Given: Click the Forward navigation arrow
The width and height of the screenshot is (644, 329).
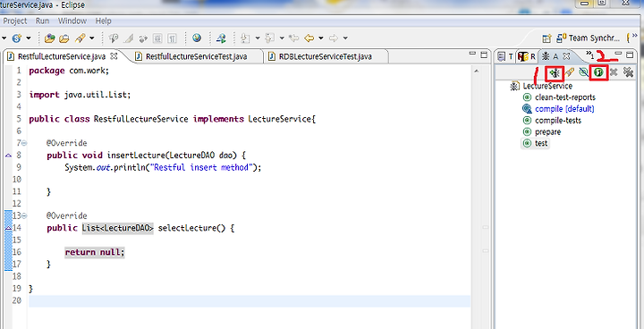Looking at the screenshot, I should tap(334, 38).
